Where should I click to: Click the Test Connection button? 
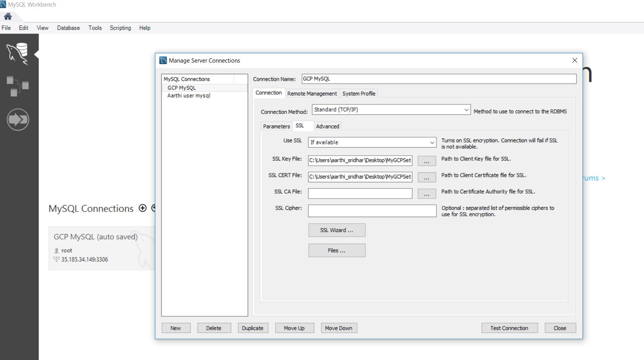click(x=509, y=328)
